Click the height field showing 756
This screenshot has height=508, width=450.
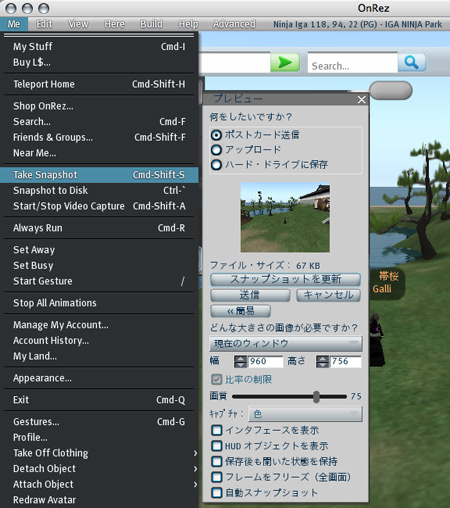coord(346,361)
